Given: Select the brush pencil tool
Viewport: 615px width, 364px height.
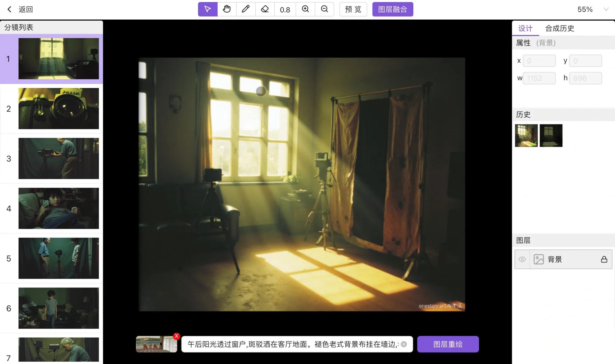Looking at the screenshot, I should click(245, 9).
